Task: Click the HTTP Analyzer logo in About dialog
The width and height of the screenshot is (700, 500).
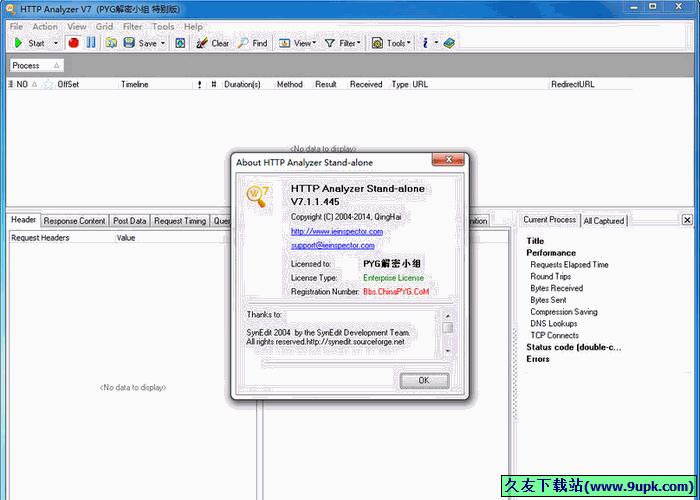Action: pos(258,196)
